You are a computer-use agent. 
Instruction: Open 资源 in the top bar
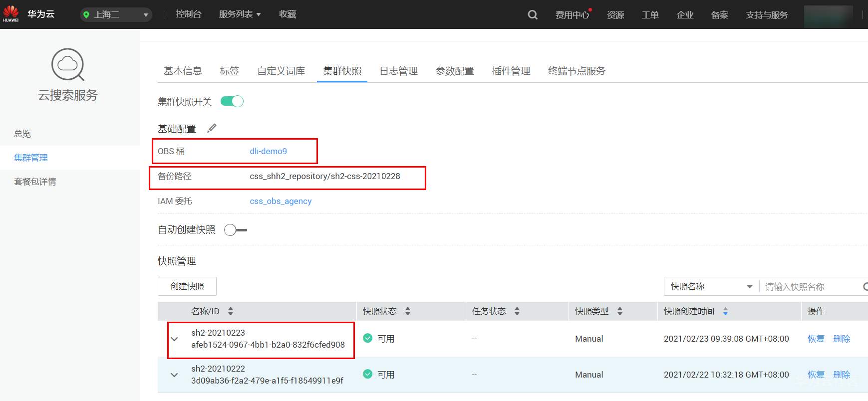click(x=615, y=15)
